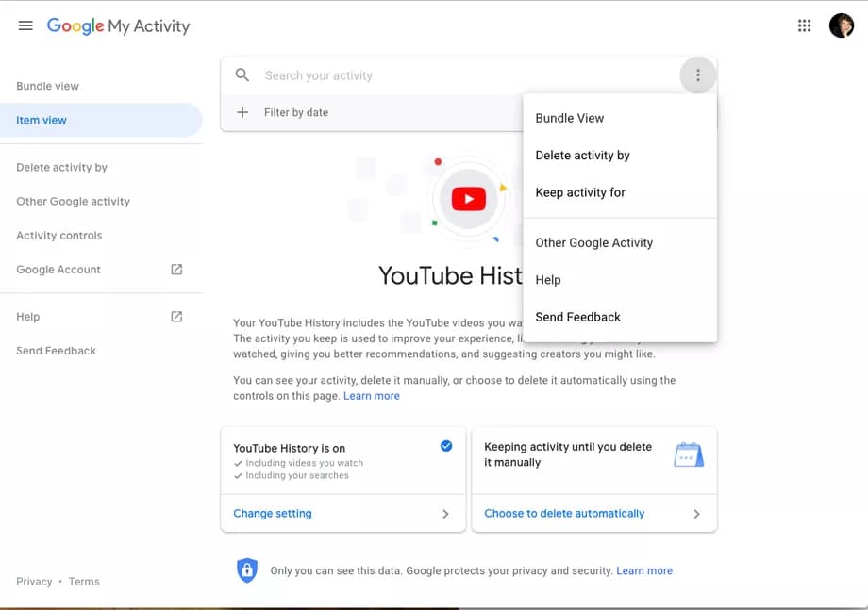Open the Filter by date option
Viewport: 868px width, 610px height.
(x=296, y=112)
